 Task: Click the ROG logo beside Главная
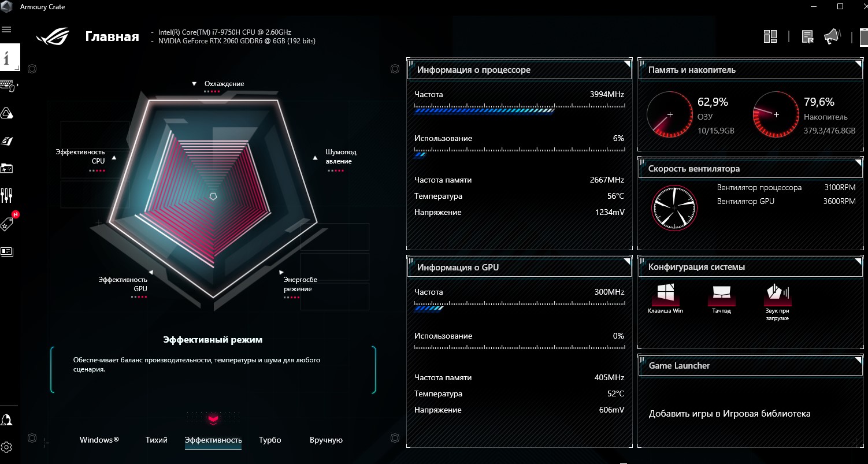click(x=53, y=37)
